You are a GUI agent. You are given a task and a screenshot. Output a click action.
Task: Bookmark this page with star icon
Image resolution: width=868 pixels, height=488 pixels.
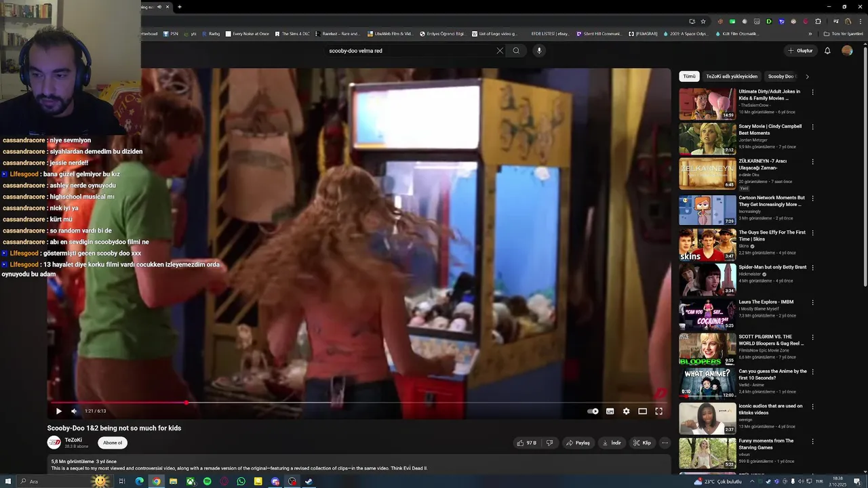703,21
